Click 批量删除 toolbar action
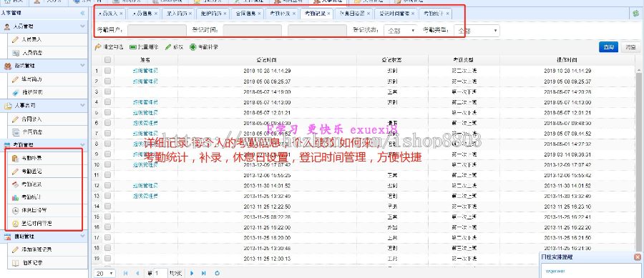The height and width of the screenshot is (278, 644). [x=144, y=47]
